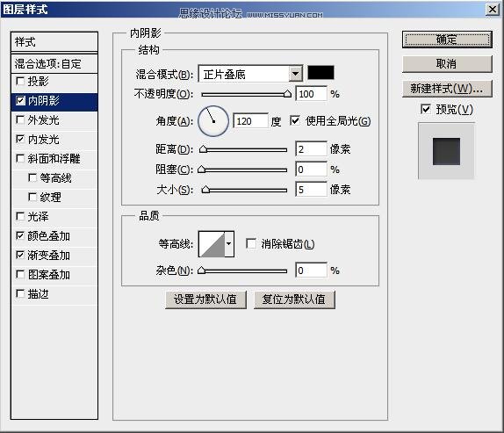Click the 距离 distance slider
This screenshot has height=433, width=504.
(x=244, y=149)
